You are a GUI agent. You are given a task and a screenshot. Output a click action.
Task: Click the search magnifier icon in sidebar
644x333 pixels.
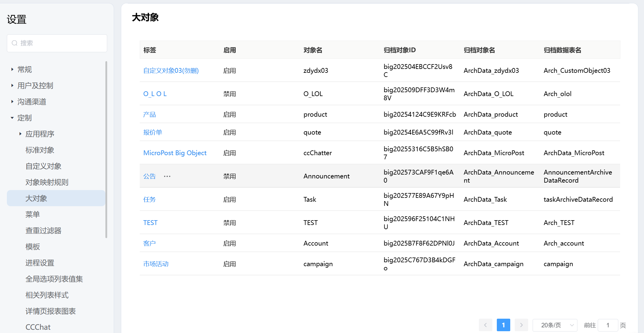[x=14, y=43]
